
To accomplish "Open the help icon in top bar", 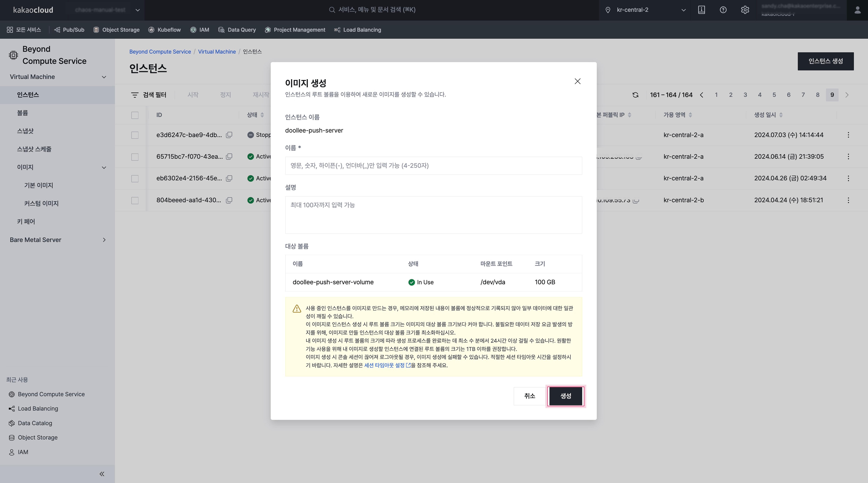I will pyautogui.click(x=723, y=10).
